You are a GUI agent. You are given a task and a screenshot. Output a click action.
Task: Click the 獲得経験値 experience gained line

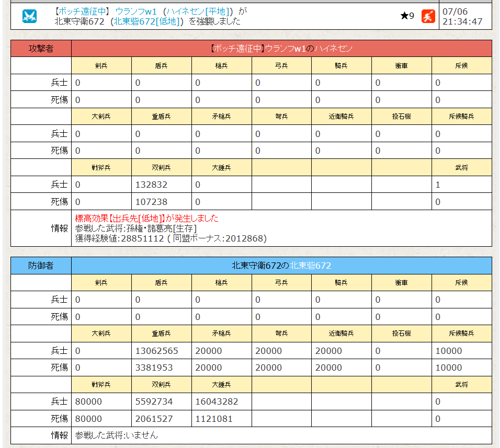pos(171,238)
